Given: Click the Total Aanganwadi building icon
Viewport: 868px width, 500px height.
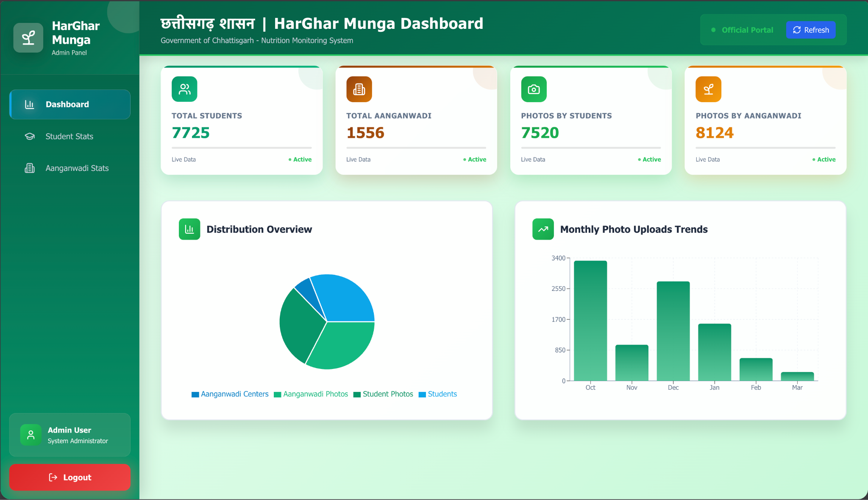Looking at the screenshot, I should [359, 89].
